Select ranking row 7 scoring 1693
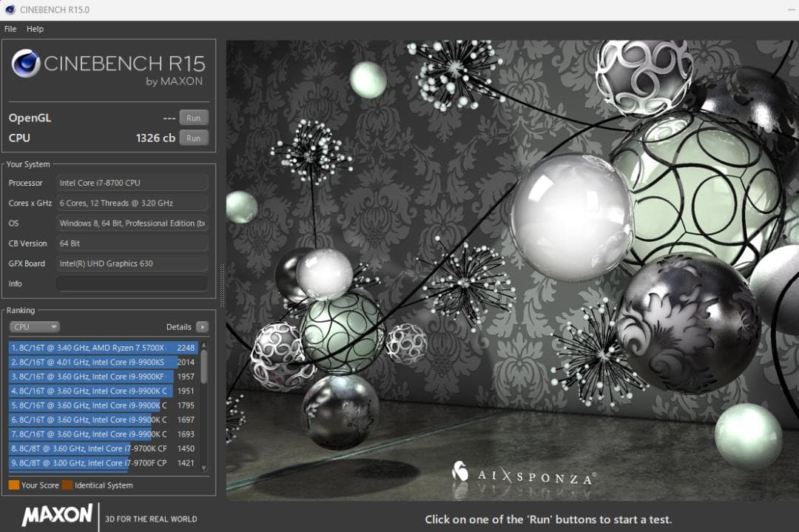Viewport: 799px width, 532px height. [x=104, y=434]
